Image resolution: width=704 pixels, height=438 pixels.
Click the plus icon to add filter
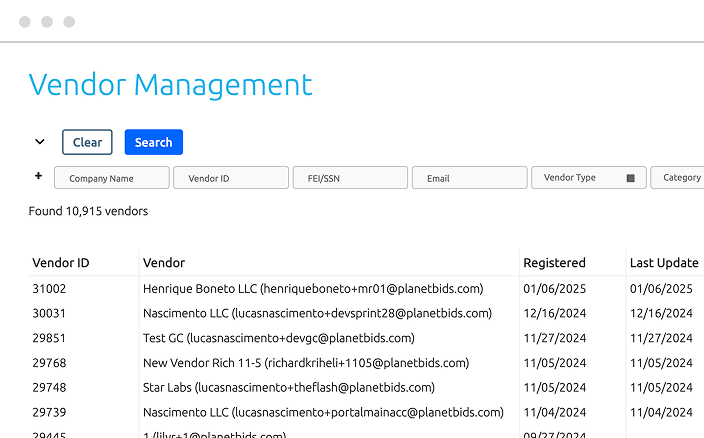pos(39,176)
